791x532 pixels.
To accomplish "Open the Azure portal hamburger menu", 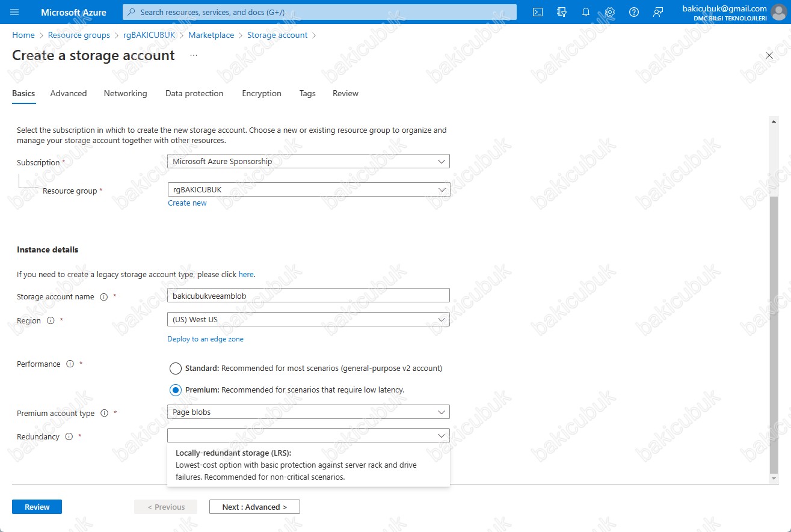I will click(x=15, y=12).
